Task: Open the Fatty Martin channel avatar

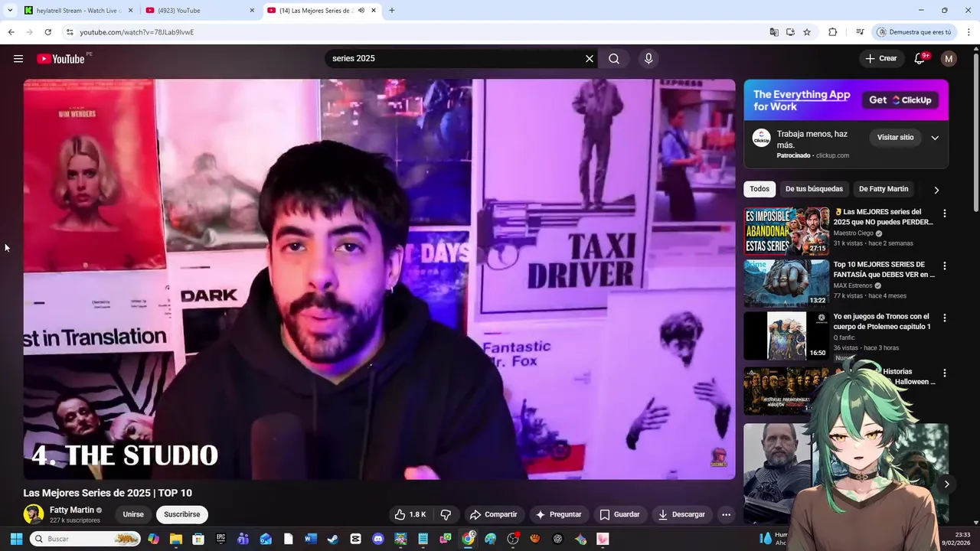Action: (x=33, y=514)
